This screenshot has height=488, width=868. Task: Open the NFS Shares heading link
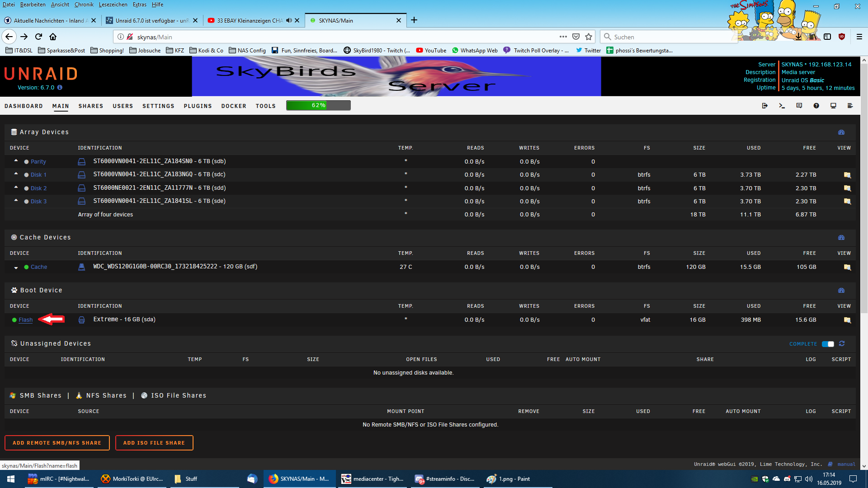pyautogui.click(x=106, y=395)
